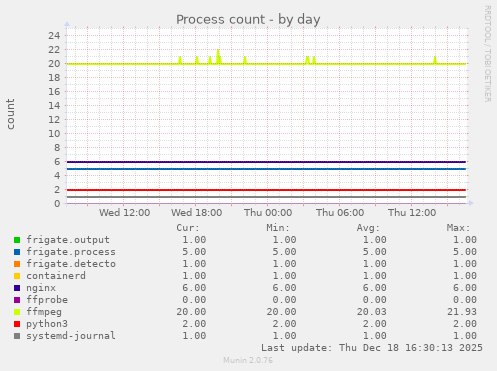Viewport: 497px width, 371px height.
Task: Click ffmpeg Avg value 20.03
Action: [371, 312]
